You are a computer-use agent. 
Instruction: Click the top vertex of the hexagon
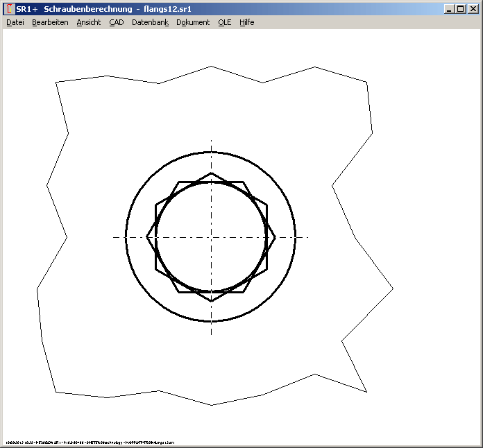click(211, 173)
